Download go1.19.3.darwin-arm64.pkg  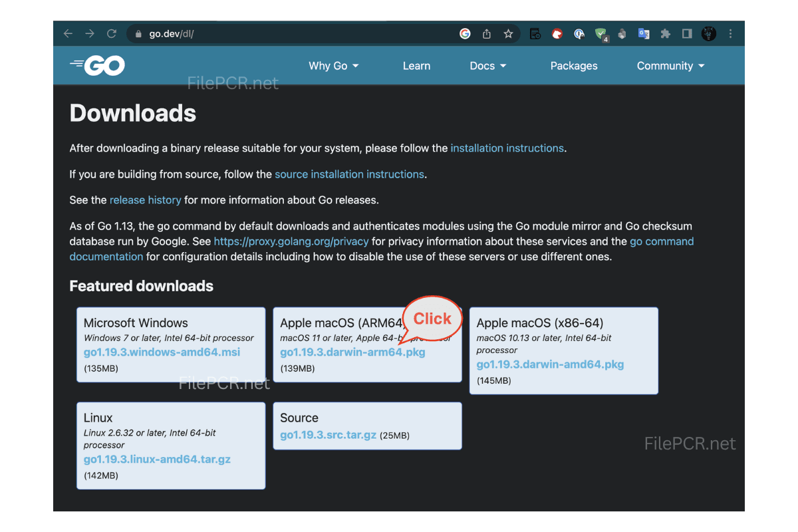[352, 352]
